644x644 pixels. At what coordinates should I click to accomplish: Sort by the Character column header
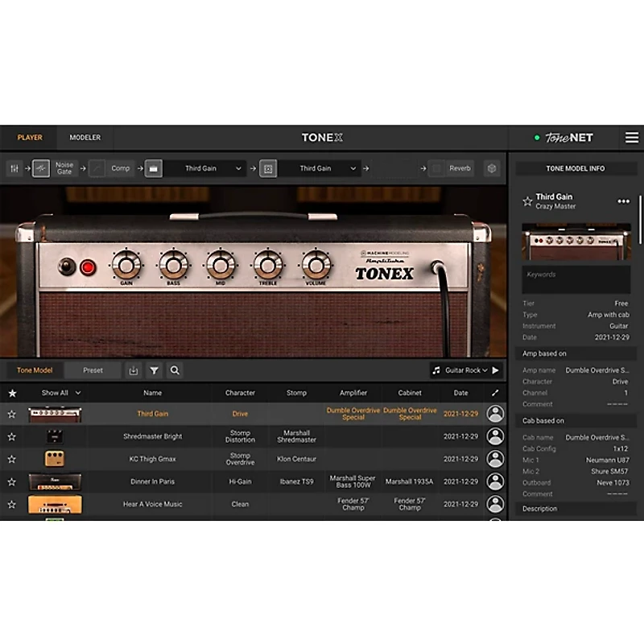240,393
